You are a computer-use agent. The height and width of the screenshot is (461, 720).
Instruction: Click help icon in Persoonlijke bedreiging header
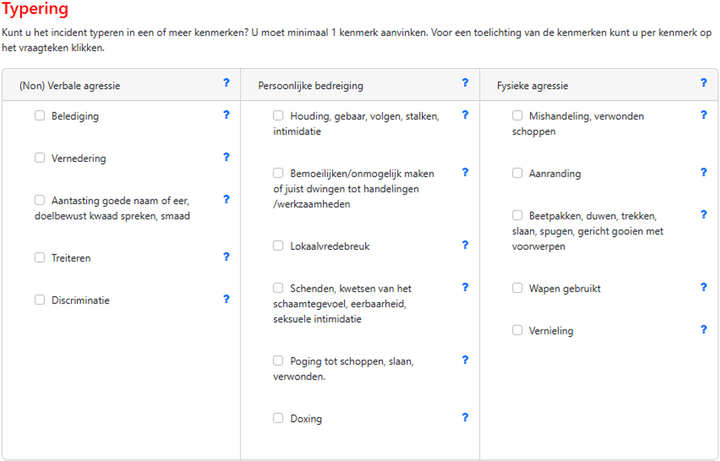(465, 84)
